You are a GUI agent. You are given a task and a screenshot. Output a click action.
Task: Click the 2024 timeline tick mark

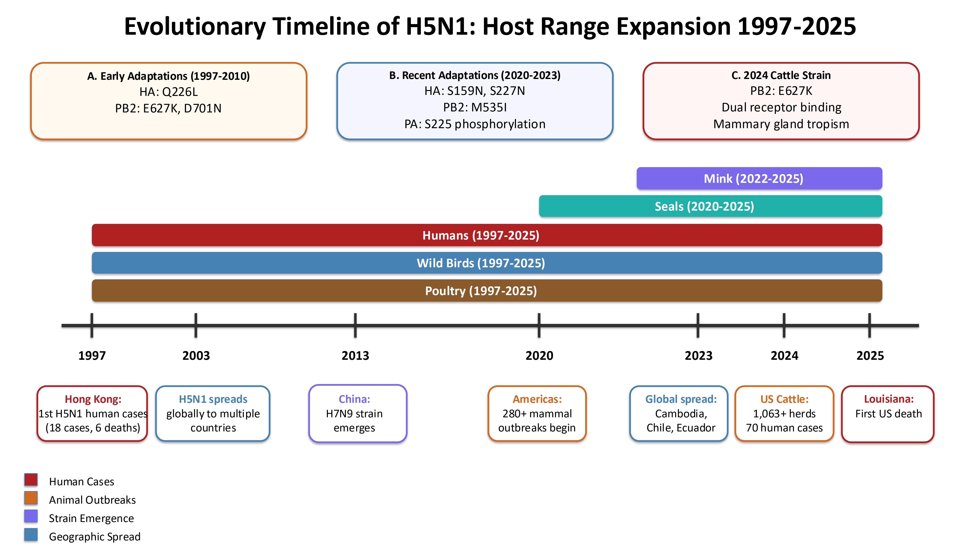784,325
